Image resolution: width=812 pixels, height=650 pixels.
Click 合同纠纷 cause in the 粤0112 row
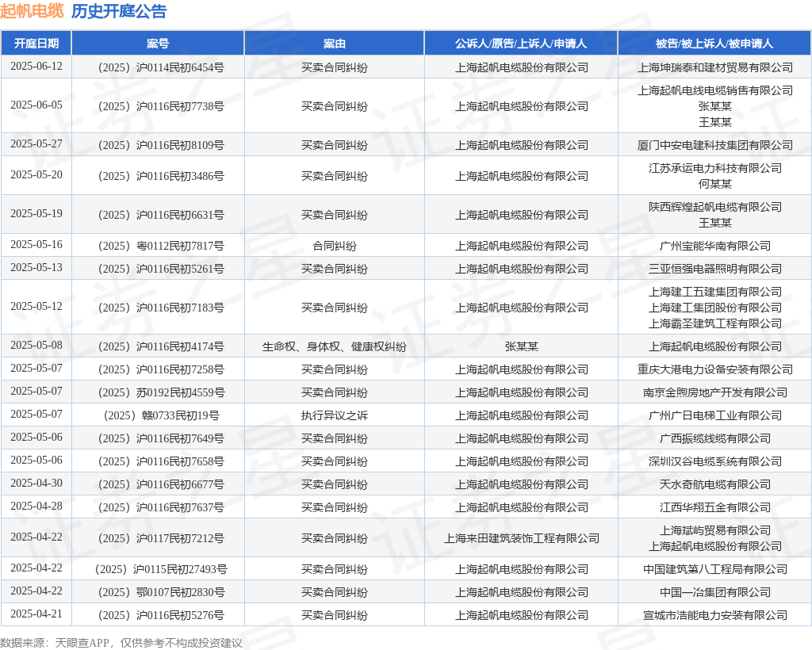pyautogui.click(x=335, y=246)
